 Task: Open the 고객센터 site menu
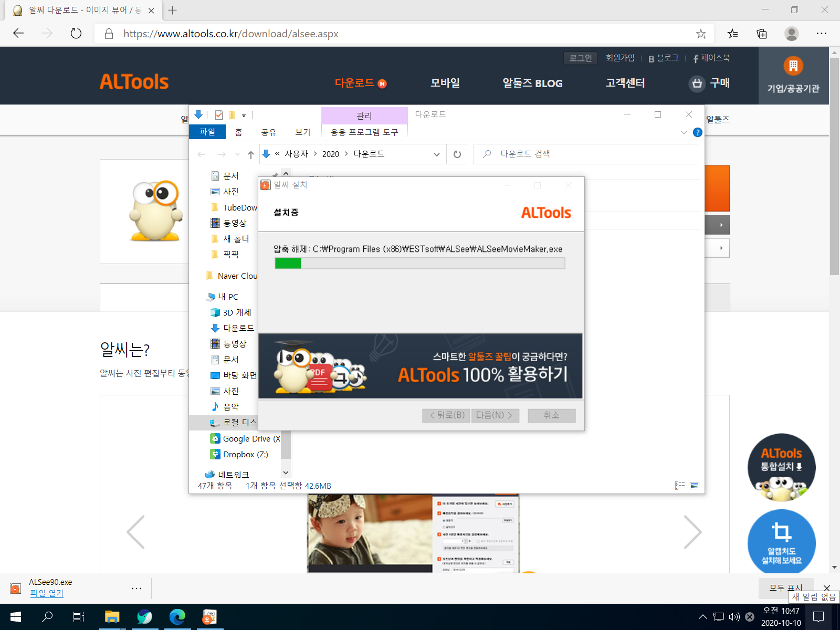click(625, 83)
